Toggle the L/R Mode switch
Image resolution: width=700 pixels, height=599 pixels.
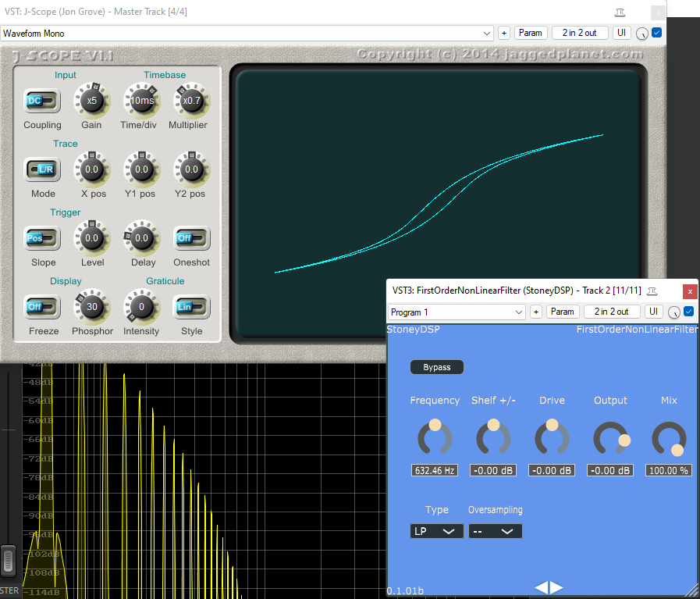pyautogui.click(x=42, y=169)
